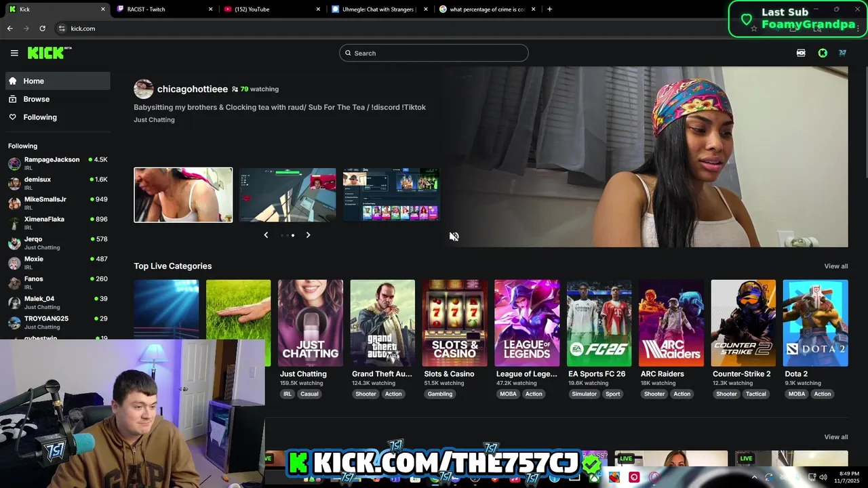Open Jerqo in Following list

[58, 243]
